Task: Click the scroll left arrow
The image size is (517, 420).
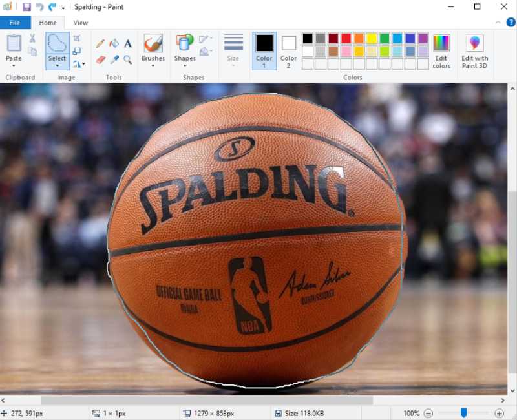Action: (3, 400)
